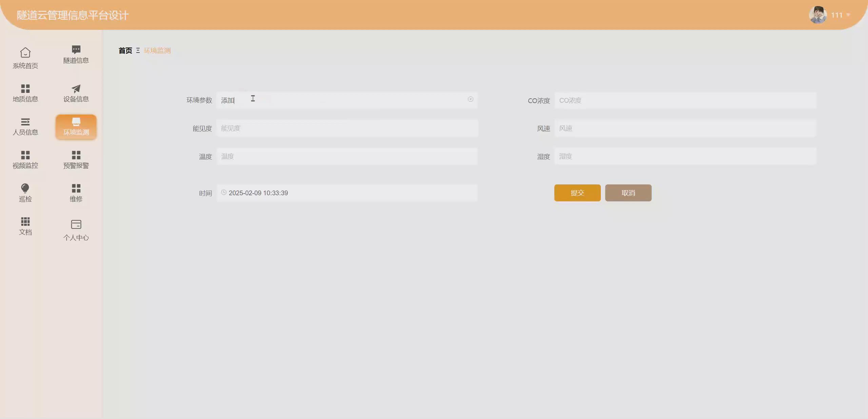Viewport: 868px width, 419px height.
Task: Clear the environment parameter field with circle-x icon
Action: click(470, 99)
